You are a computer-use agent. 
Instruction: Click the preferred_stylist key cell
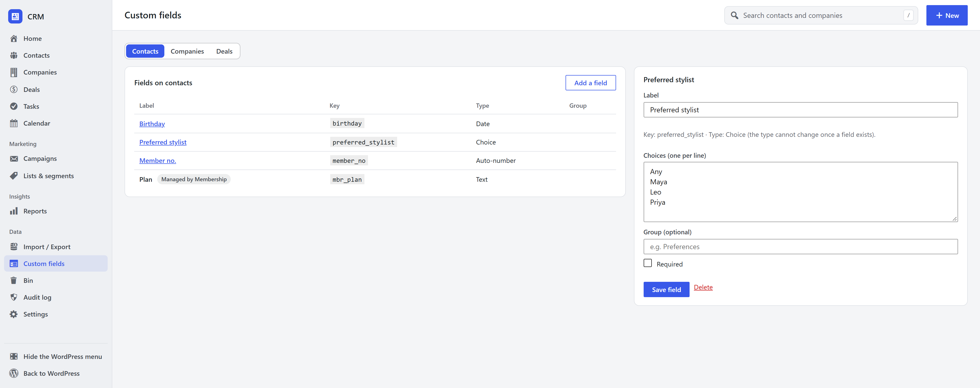pos(363,142)
